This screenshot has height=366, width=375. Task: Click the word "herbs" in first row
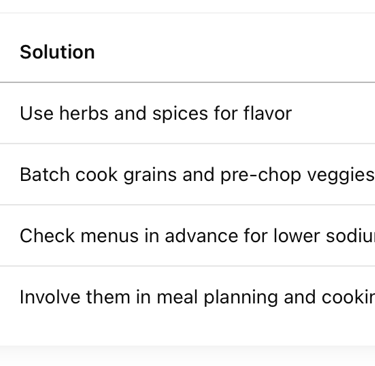84,113
